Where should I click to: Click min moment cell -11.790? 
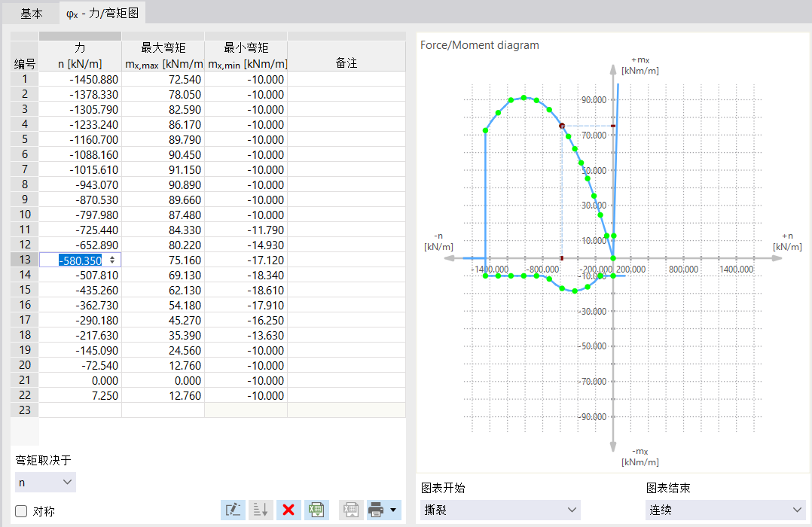point(246,230)
